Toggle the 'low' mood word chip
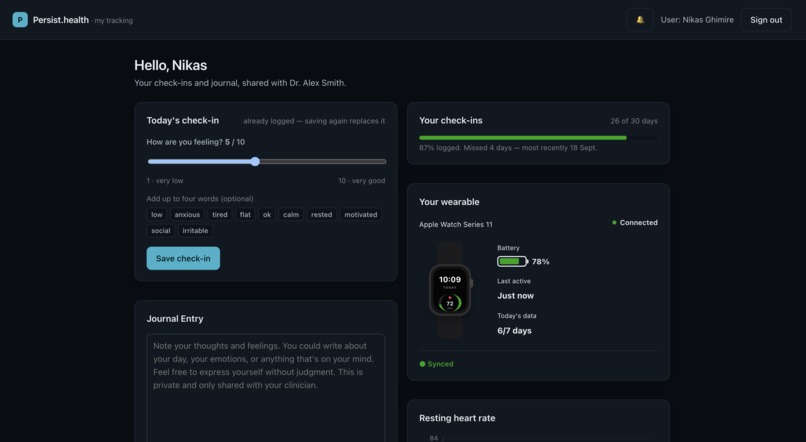Image resolution: width=806 pixels, height=442 pixels. 157,215
